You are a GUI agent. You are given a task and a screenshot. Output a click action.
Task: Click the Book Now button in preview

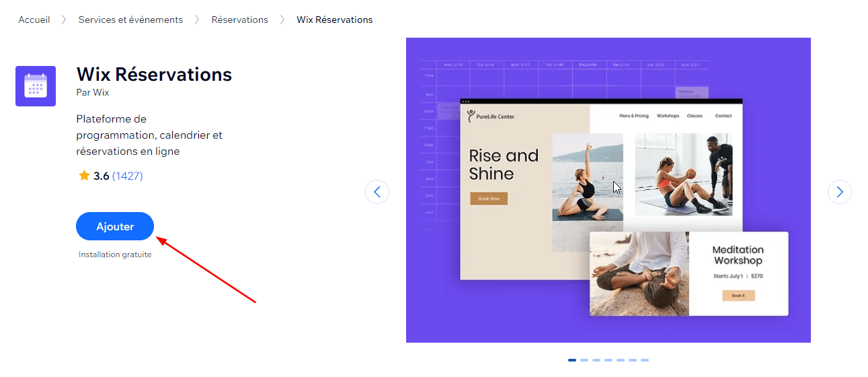click(x=489, y=199)
